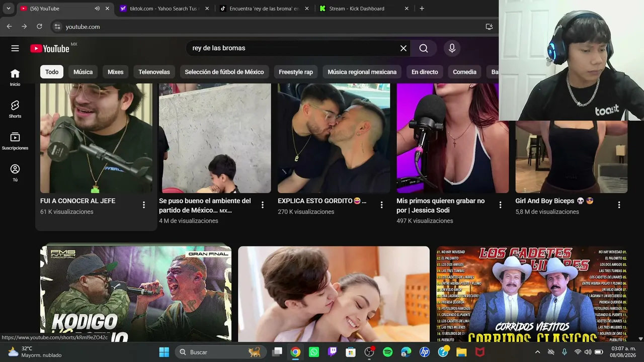The image size is (644, 362).
Task: Filter results by Mixes
Action: (115, 72)
